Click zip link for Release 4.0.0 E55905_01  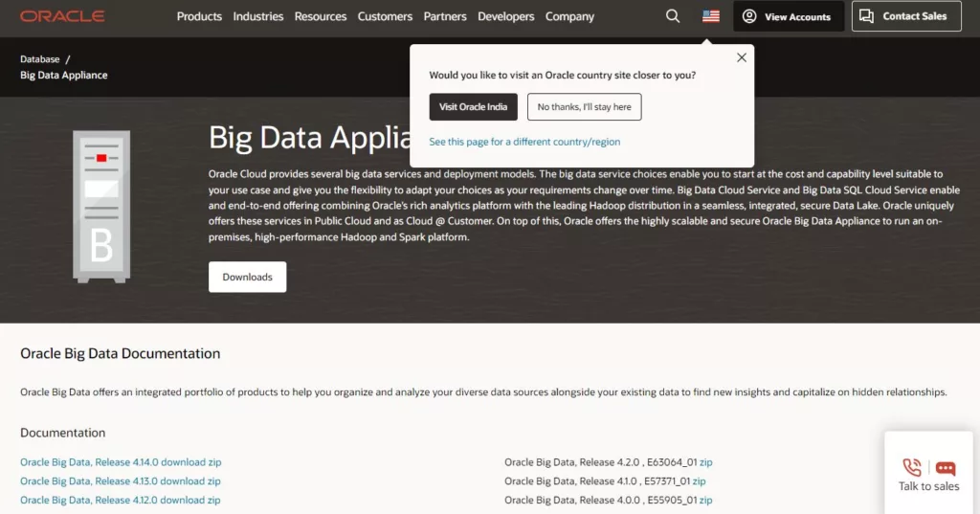click(706, 501)
